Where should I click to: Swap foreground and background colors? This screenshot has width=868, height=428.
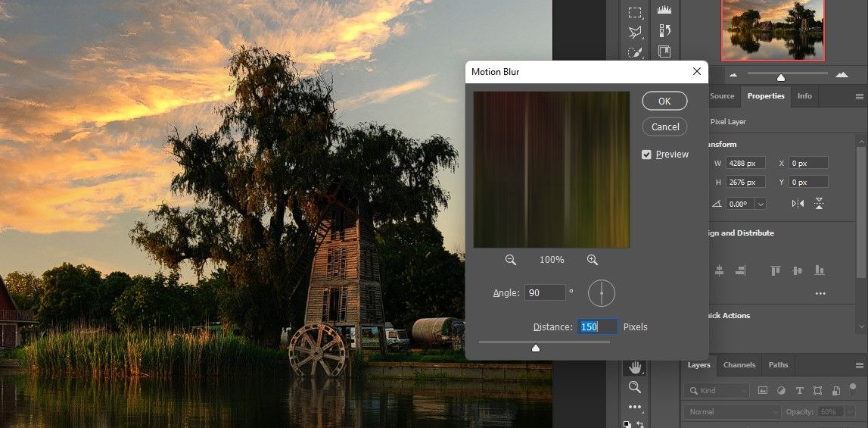coord(640,424)
